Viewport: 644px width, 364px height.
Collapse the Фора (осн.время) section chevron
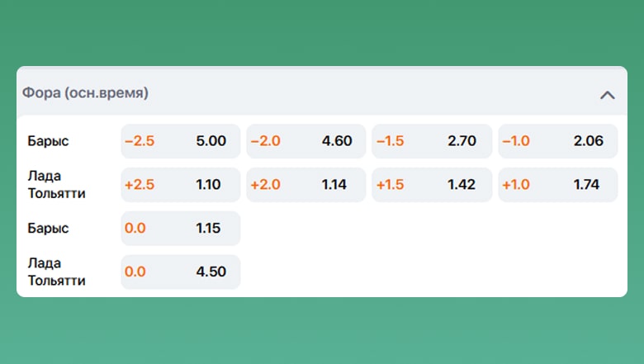coord(607,94)
